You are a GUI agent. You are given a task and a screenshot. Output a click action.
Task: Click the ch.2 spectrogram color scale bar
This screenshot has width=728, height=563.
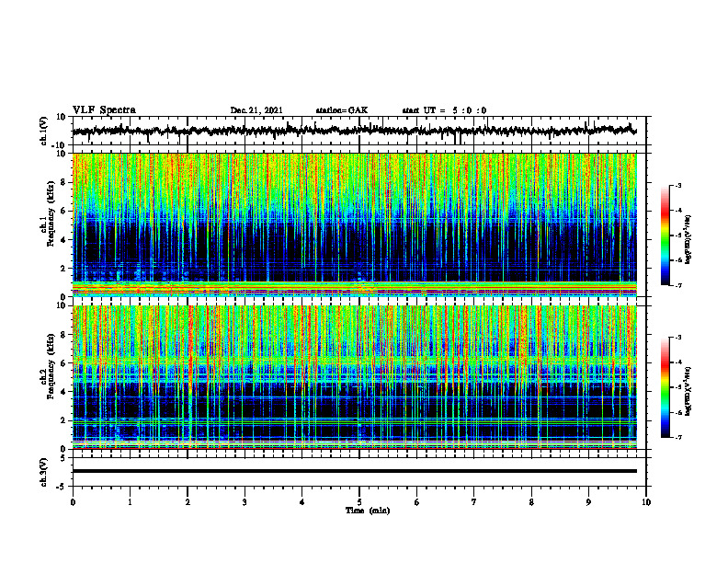click(665, 387)
